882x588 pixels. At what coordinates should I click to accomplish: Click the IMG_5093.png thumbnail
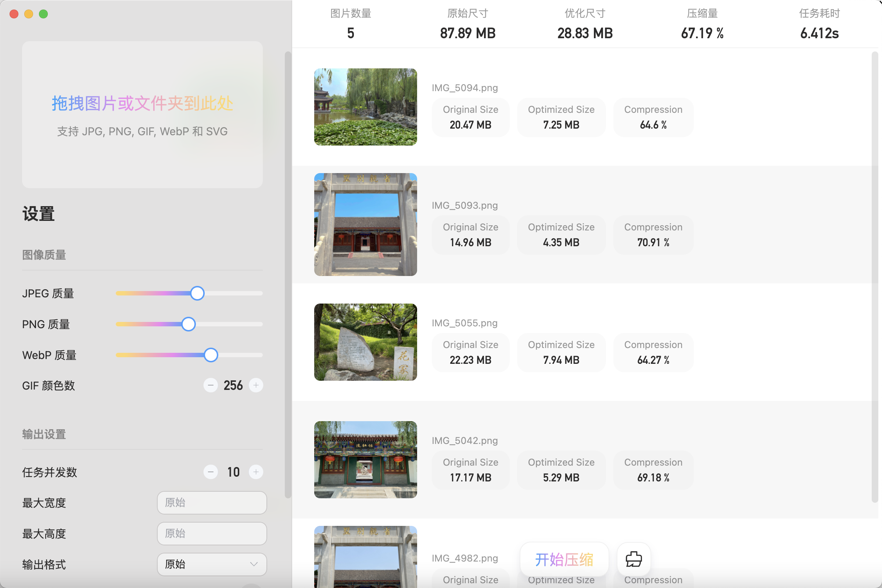pyautogui.click(x=365, y=224)
